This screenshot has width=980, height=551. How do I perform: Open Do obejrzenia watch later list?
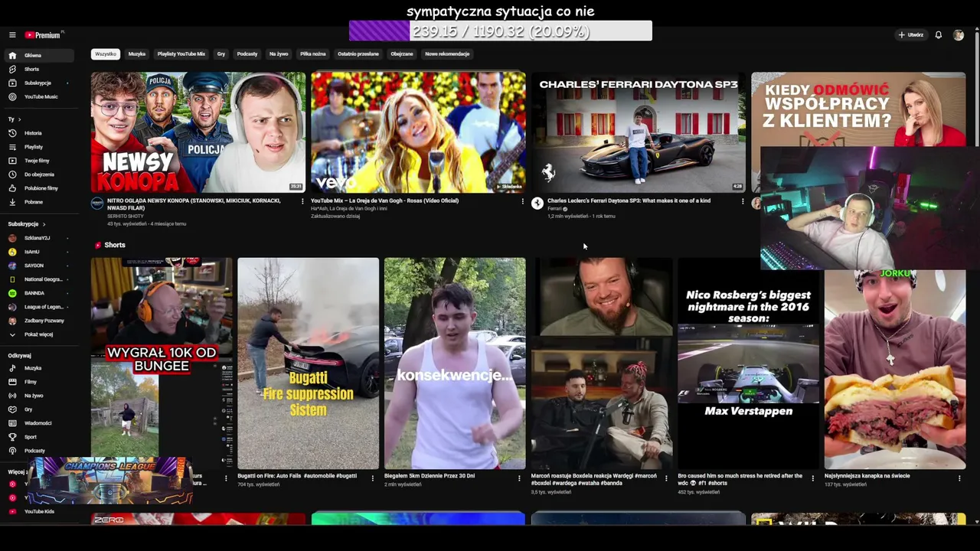pos(38,174)
